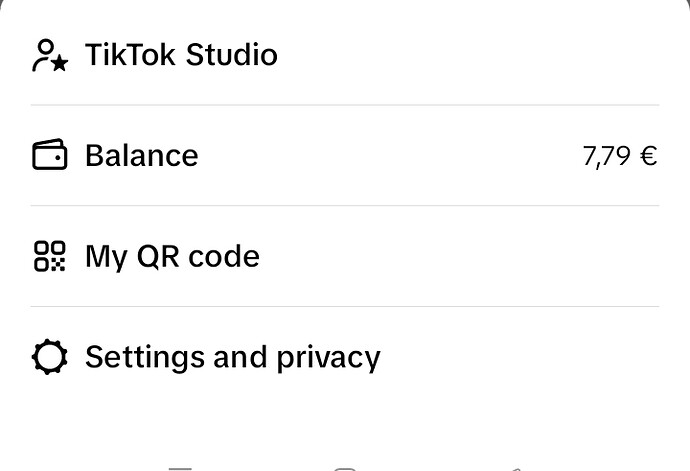Click the 7,79 € balance amount
This screenshot has height=471, width=690.
[620, 156]
